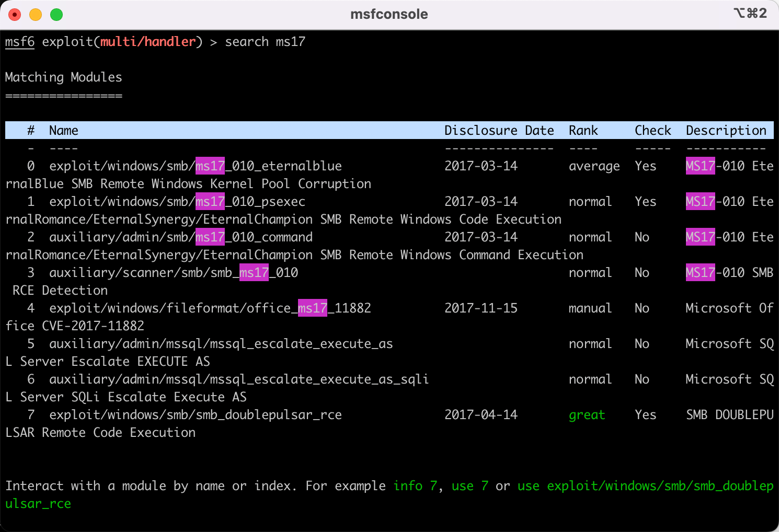
Task: Click the index number 0 in the table
Action: 31,166
